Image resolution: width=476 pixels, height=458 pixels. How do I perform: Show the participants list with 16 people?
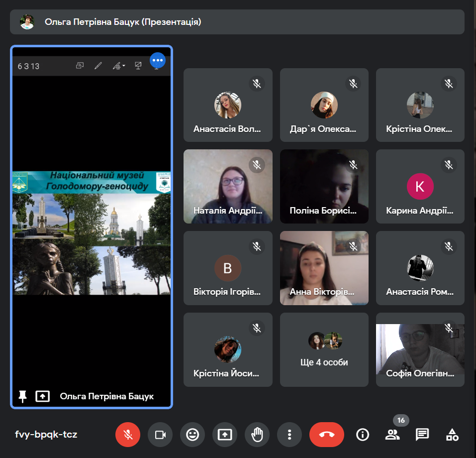point(392,435)
